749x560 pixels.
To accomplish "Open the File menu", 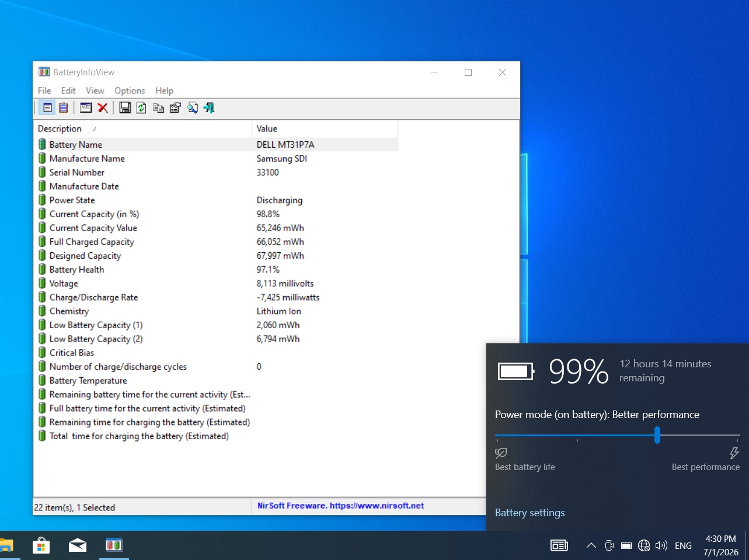I will coord(44,91).
